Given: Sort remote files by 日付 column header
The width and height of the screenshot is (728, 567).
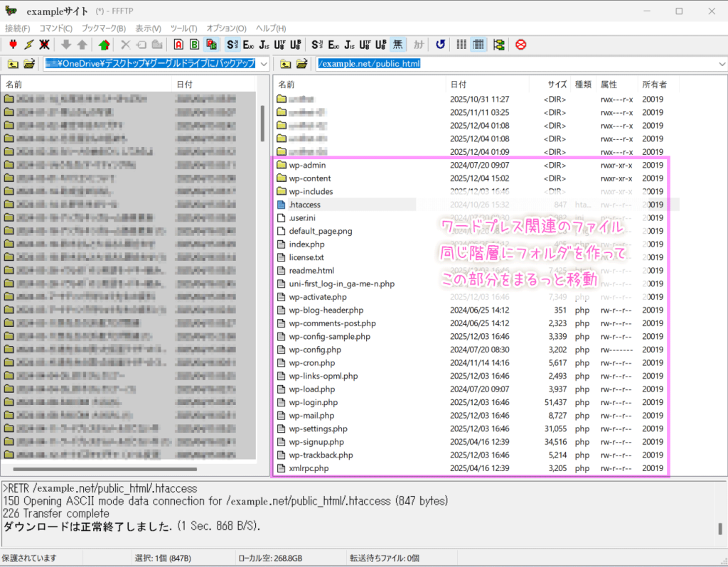Looking at the screenshot, I should pos(459,85).
